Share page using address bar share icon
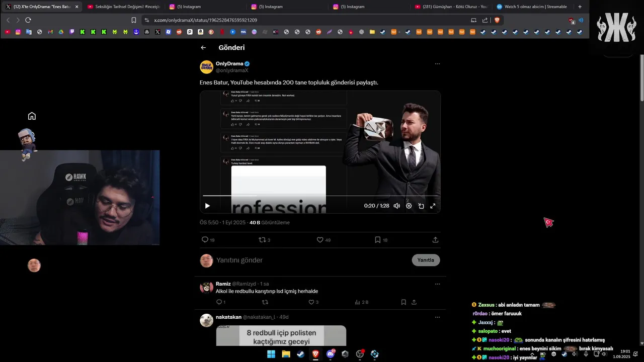 click(x=485, y=20)
